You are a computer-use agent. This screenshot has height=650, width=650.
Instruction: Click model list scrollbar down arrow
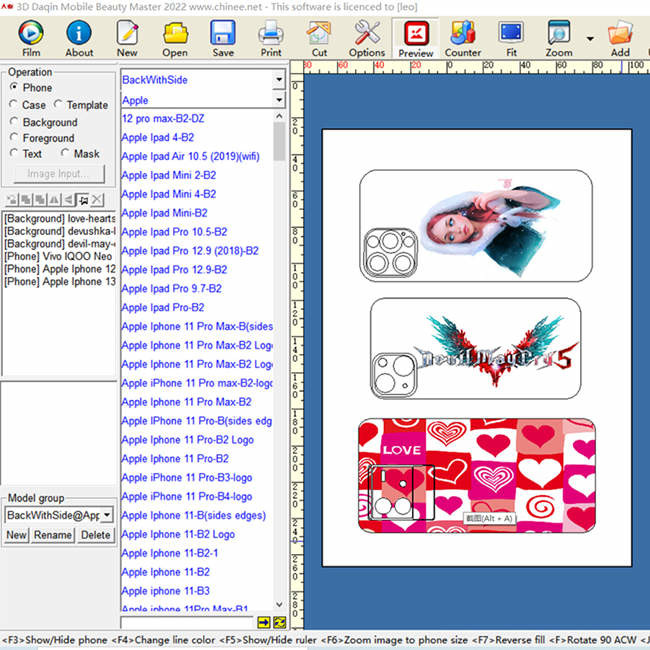[x=279, y=604]
